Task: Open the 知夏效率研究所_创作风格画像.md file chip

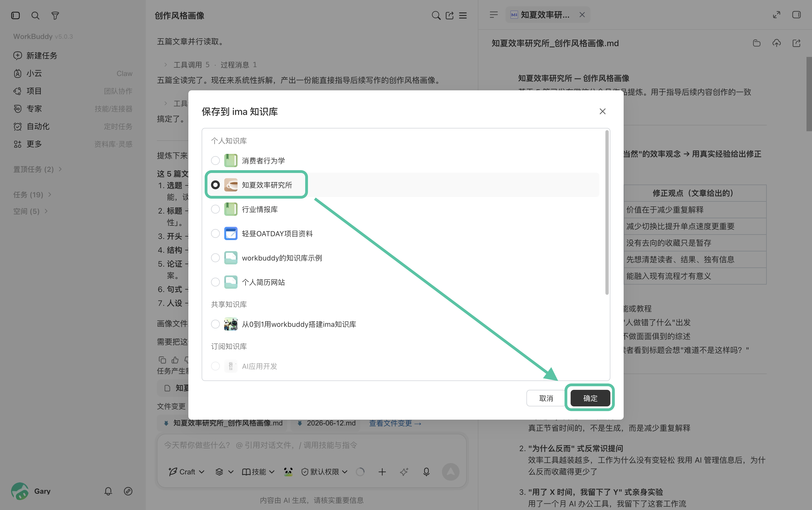Action: (x=223, y=423)
